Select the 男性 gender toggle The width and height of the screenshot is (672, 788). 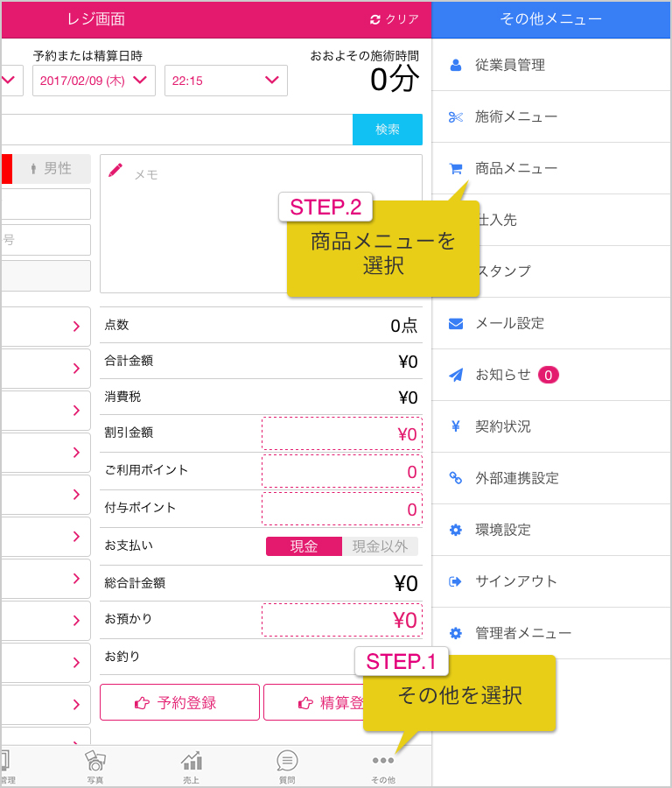[x=52, y=169]
